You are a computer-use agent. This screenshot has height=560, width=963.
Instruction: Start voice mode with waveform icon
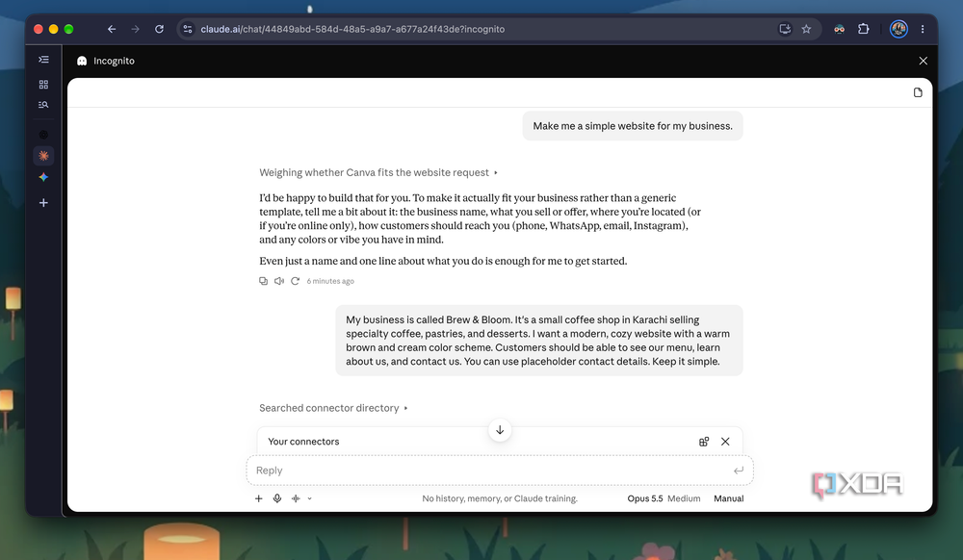(x=296, y=498)
